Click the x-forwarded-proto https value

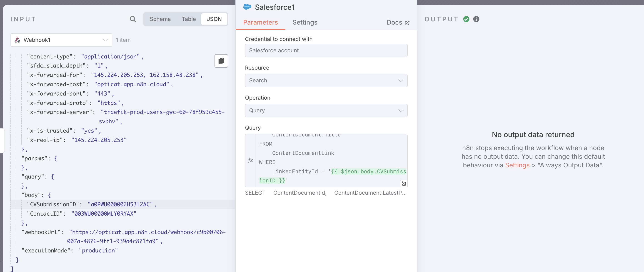[108, 103]
